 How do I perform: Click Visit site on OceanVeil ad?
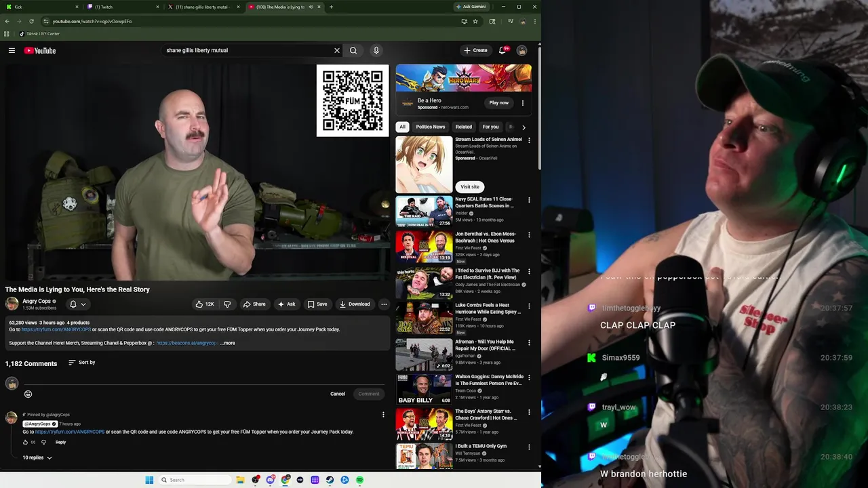click(470, 186)
